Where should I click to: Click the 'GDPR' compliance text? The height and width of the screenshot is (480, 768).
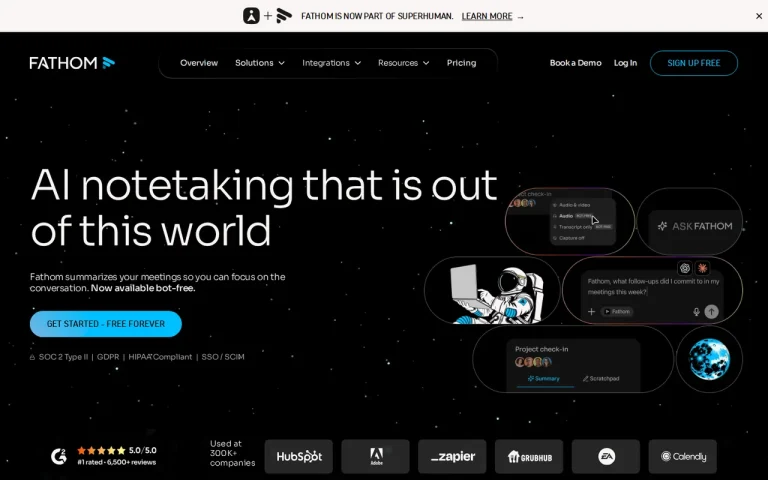tap(108, 357)
